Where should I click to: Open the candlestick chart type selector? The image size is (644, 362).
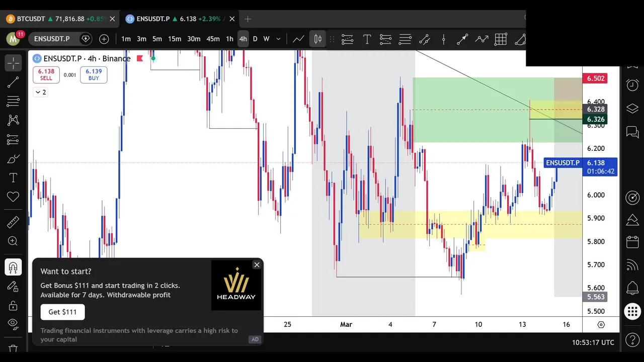click(318, 39)
